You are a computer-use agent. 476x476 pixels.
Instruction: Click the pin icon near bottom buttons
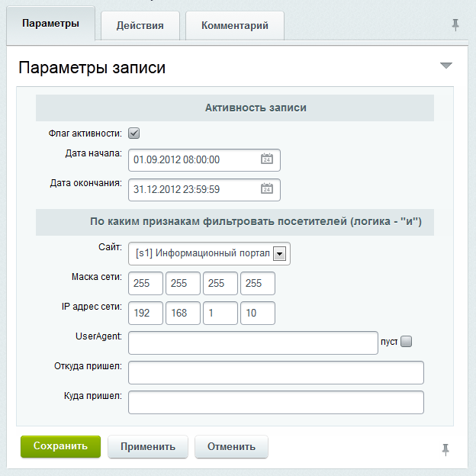tap(445, 449)
